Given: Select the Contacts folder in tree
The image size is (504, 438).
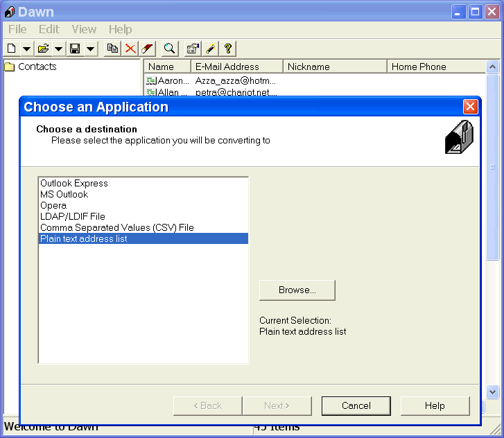Looking at the screenshot, I should [31, 67].
